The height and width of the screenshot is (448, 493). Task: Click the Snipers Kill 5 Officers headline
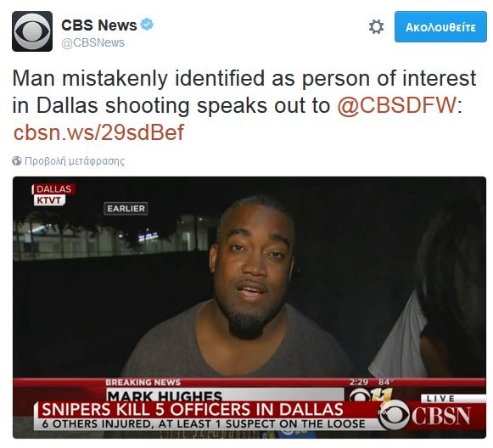193,409
